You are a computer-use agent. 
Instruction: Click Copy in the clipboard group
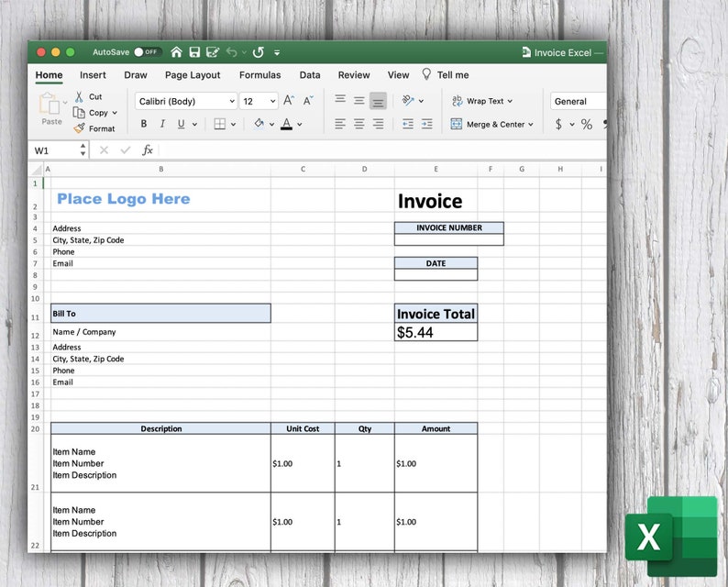pos(91,113)
